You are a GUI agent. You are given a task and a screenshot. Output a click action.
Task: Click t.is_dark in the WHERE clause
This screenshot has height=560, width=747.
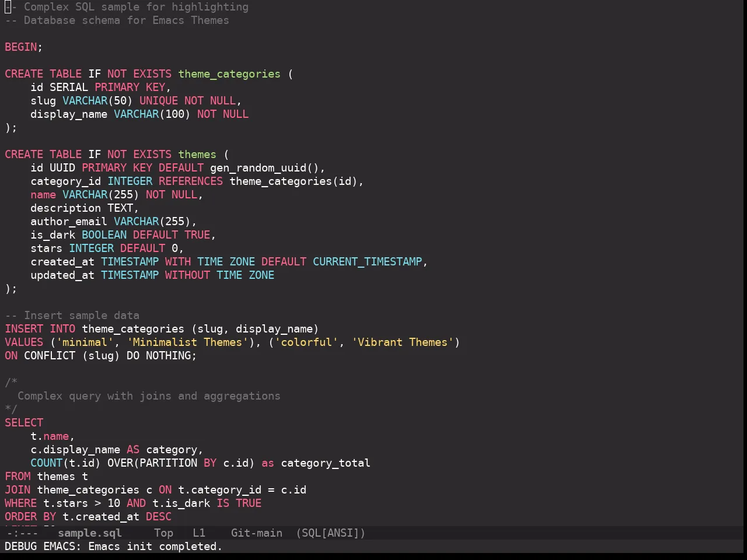click(x=181, y=503)
